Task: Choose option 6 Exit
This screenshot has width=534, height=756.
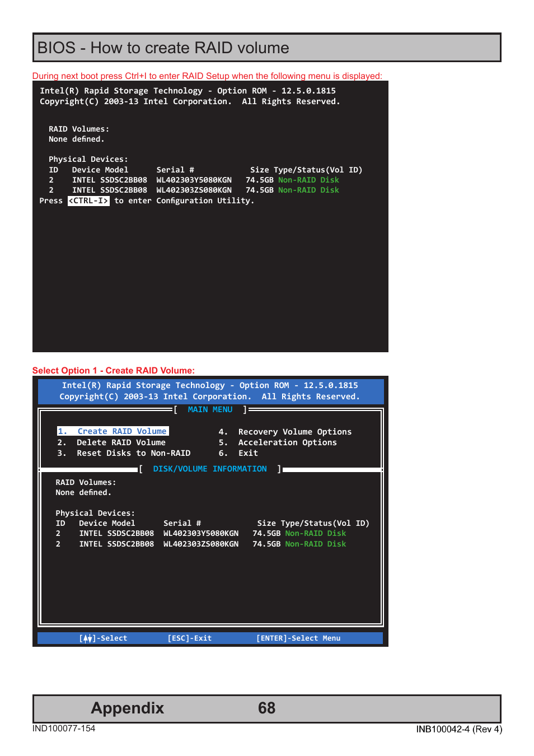Action: [x=238, y=453]
